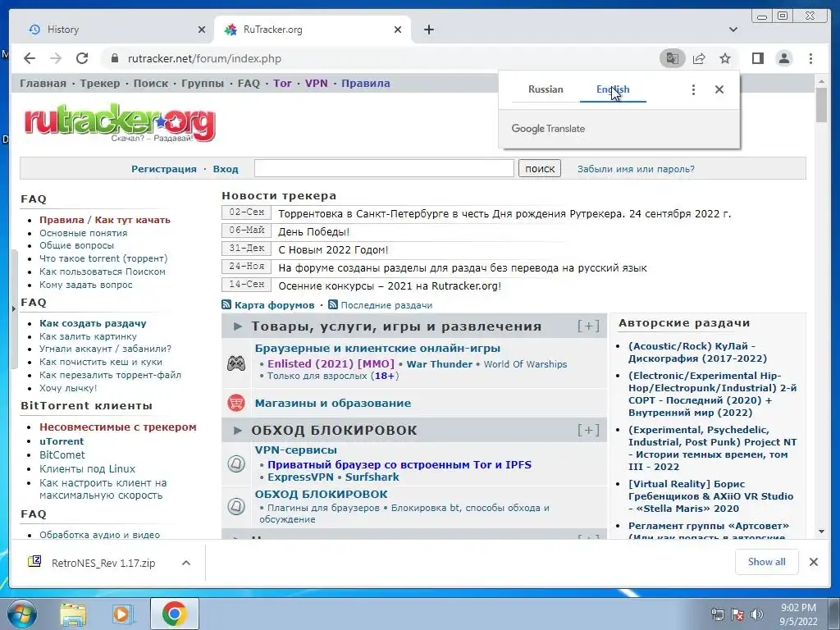The width and height of the screenshot is (840, 630).
Task: Click the volume speaker tray icon
Action: (756, 614)
